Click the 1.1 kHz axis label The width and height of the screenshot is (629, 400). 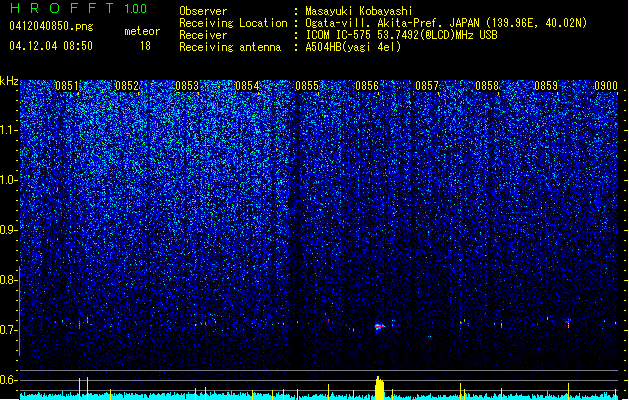8,130
